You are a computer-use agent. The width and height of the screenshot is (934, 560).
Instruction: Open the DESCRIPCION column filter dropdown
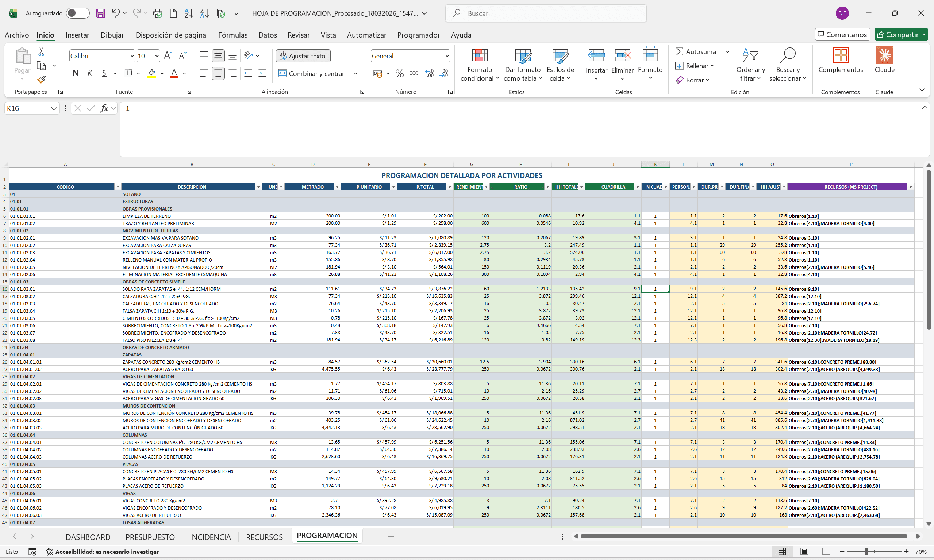(x=258, y=187)
